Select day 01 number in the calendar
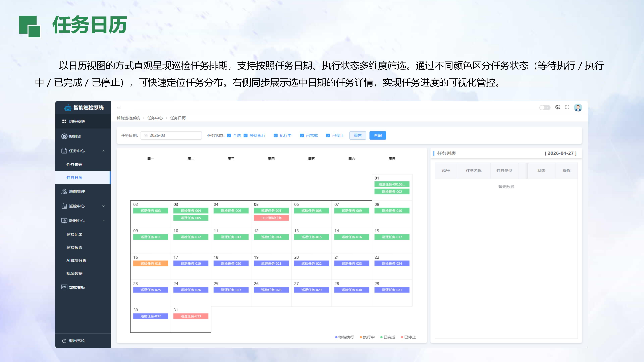This screenshot has height=362, width=644. (377, 178)
